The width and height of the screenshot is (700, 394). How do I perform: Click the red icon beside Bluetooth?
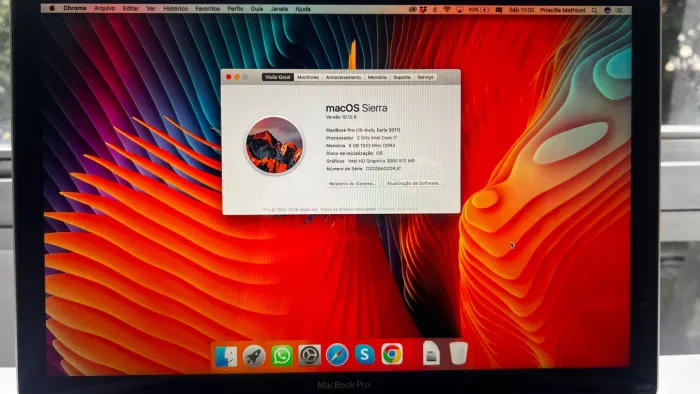[423, 9]
